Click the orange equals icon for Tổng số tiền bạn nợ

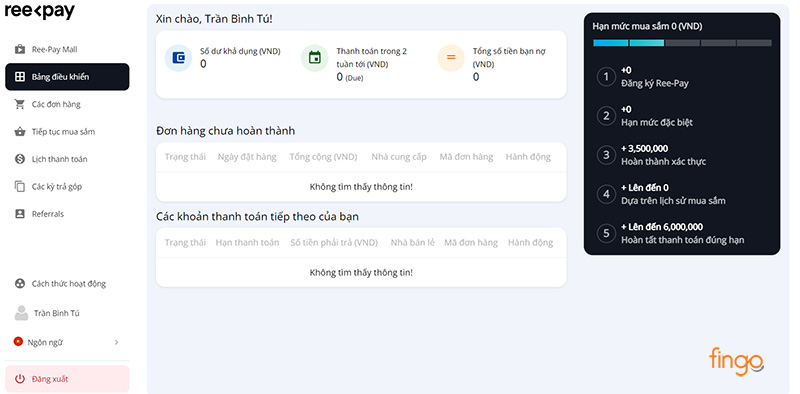(x=451, y=58)
